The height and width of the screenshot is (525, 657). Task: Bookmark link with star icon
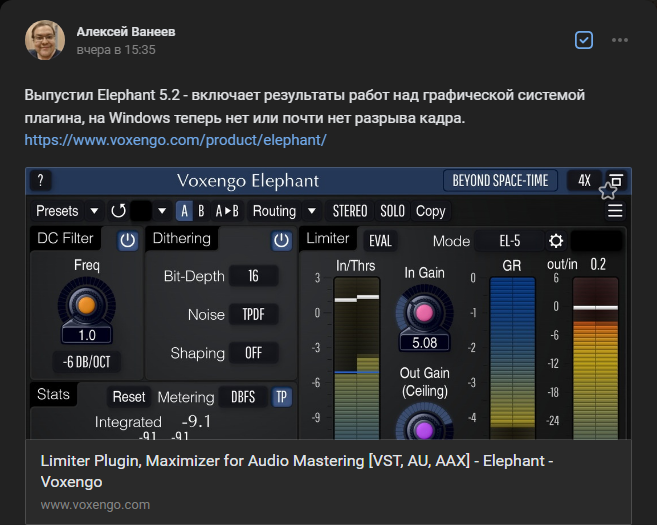[x=608, y=191]
